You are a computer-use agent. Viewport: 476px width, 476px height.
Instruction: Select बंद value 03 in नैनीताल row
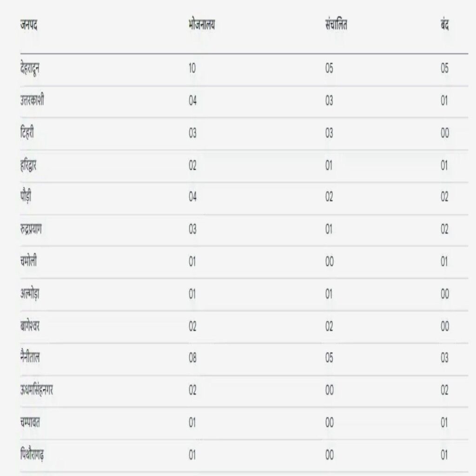click(444, 358)
